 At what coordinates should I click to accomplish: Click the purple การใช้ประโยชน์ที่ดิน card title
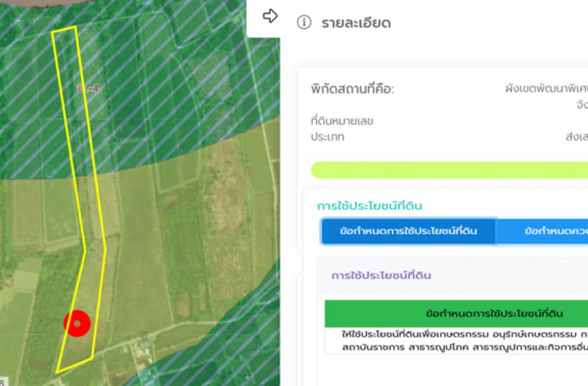pos(381,275)
